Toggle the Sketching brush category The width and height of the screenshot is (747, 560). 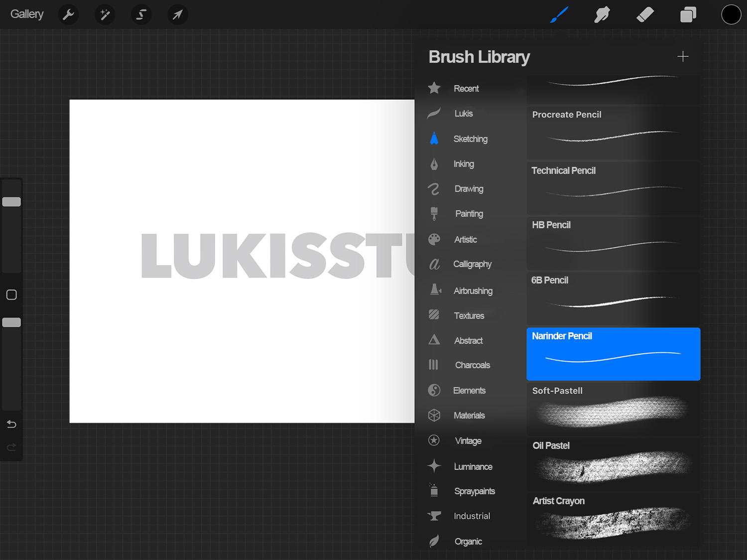coord(470,139)
